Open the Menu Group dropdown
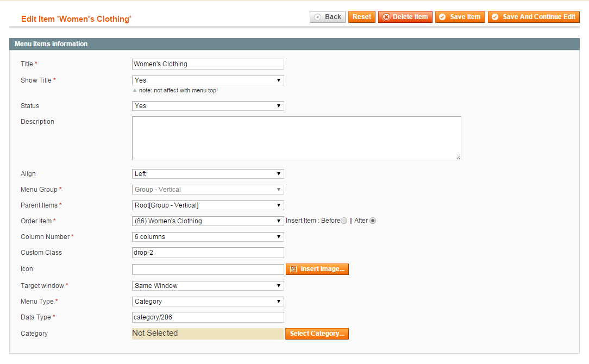Image resolution: width=589 pixels, height=364 pixels. pyautogui.click(x=208, y=190)
